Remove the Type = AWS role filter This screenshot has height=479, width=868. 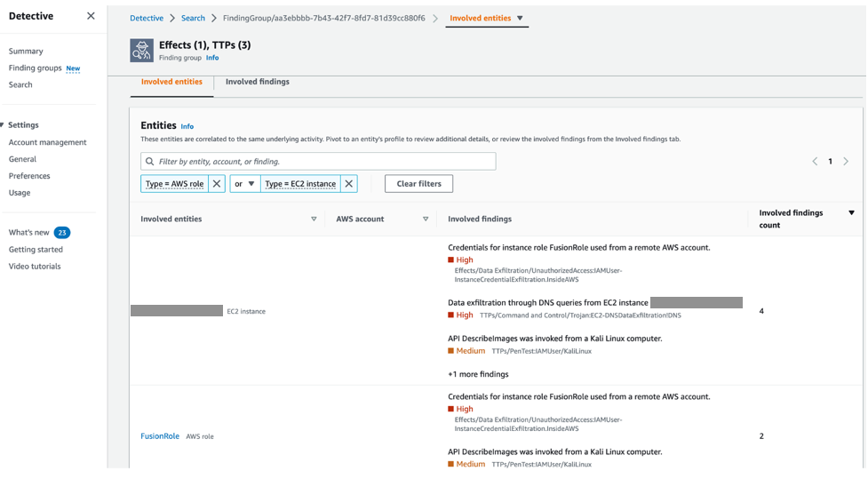coord(217,184)
